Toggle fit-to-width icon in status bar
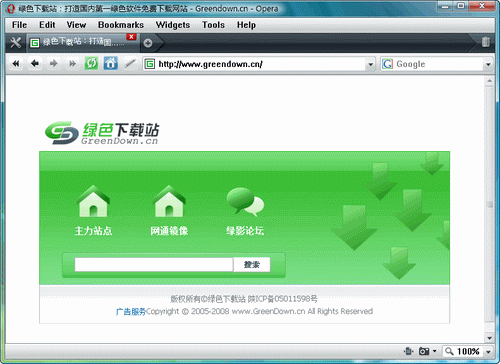The width and height of the screenshot is (500, 364). coord(408,351)
